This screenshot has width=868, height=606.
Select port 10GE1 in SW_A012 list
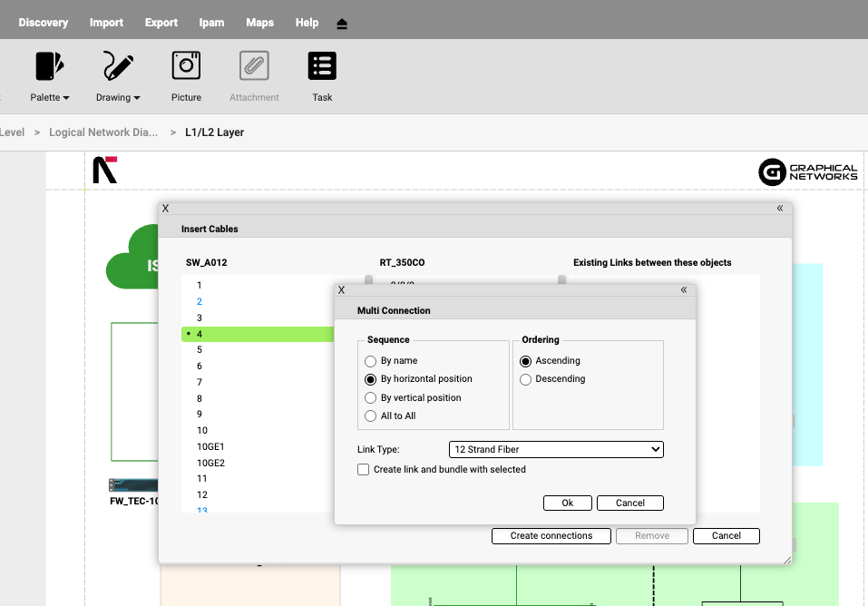(210, 447)
